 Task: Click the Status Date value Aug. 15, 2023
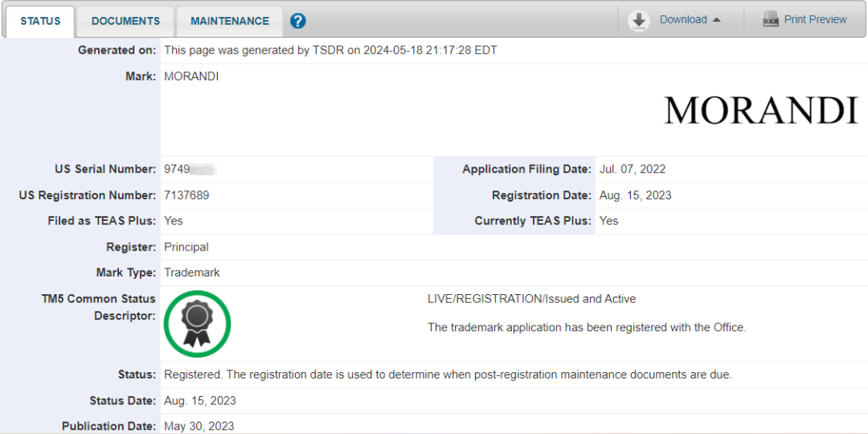200,401
